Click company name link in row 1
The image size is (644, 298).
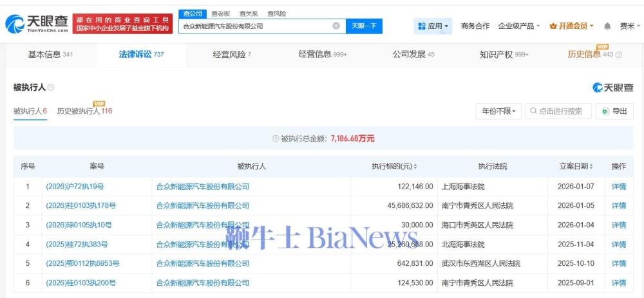tap(202, 187)
